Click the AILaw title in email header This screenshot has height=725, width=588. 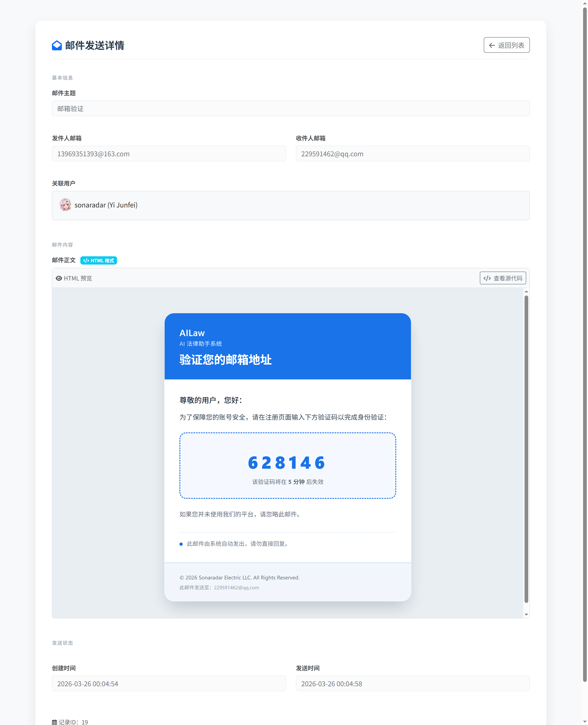pos(192,333)
